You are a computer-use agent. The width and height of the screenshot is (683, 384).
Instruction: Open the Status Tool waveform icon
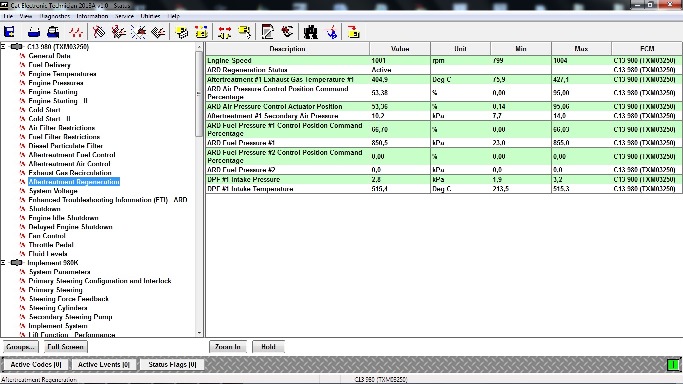[x=76, y=32]
